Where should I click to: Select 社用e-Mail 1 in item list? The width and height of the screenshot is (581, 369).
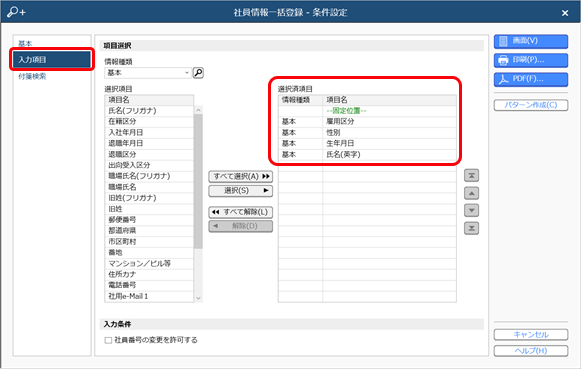point(149,296)
